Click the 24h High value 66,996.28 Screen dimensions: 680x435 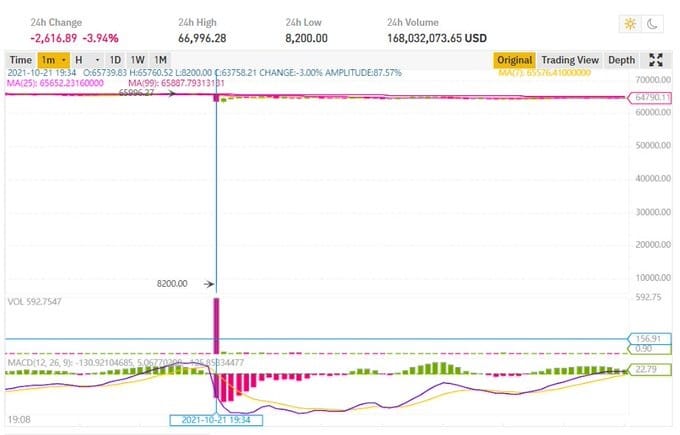(202, 38)
